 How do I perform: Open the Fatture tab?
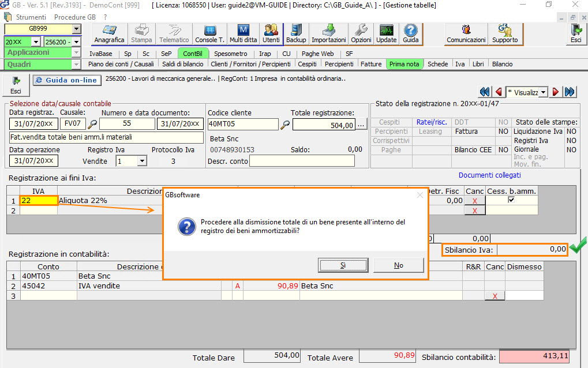point(371,64)
